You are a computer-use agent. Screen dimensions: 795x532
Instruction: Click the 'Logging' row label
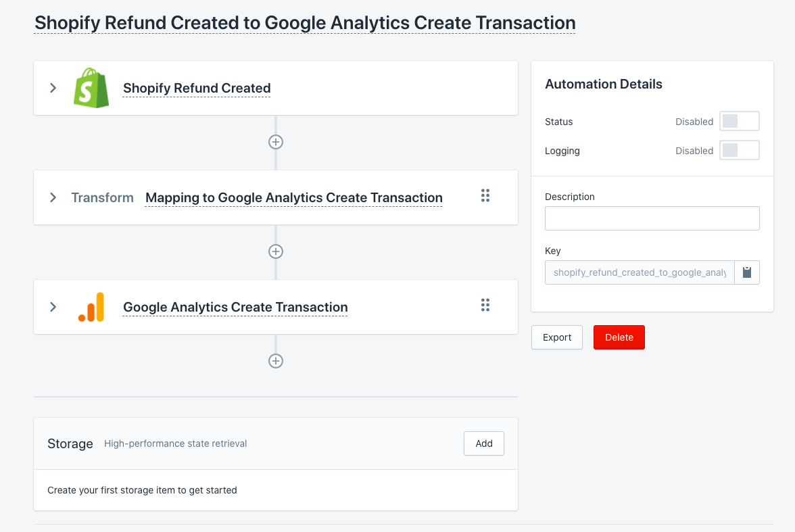point(562,151)
